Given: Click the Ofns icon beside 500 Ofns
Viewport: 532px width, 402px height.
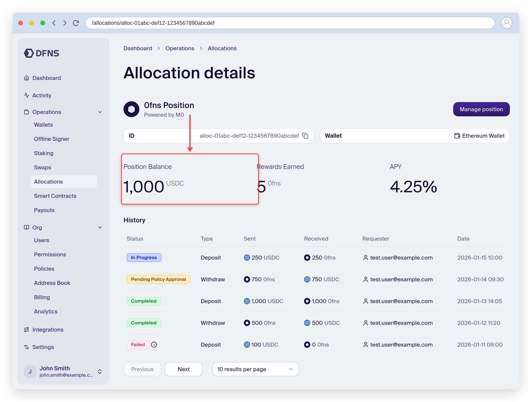Looking at the screenshot, I should (x=247, y=323).
